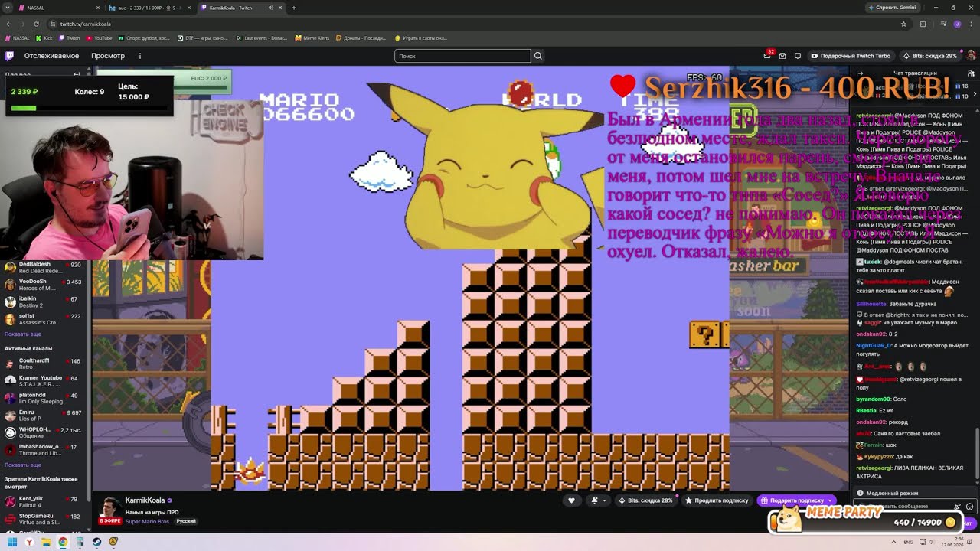Open the Super Mario Bros. category link
The image size is (980, 551).
[x=148, y=521]
